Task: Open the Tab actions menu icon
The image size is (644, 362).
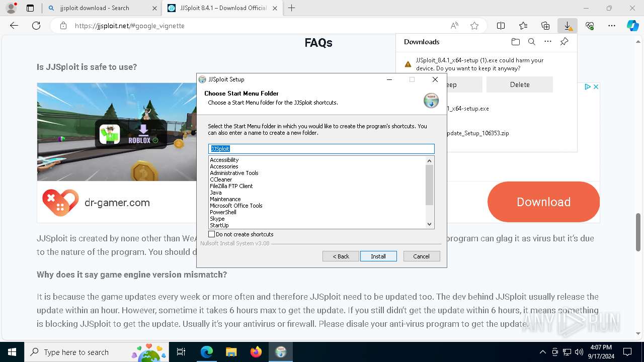Action: pyautogui.click(x=30, y=8)
